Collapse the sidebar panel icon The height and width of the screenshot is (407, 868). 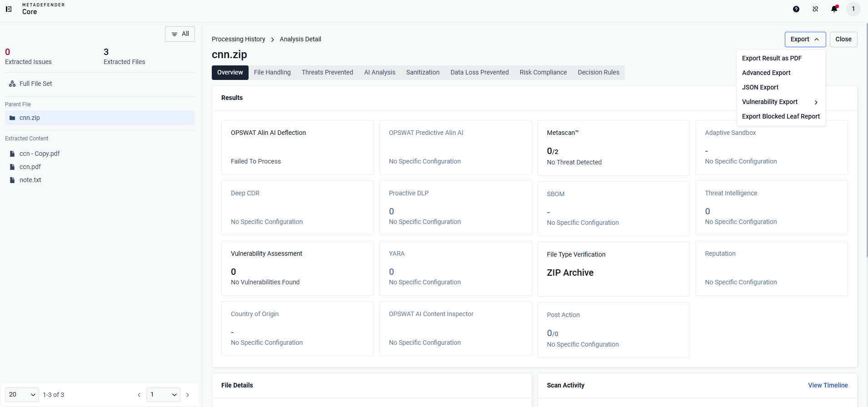9,9
